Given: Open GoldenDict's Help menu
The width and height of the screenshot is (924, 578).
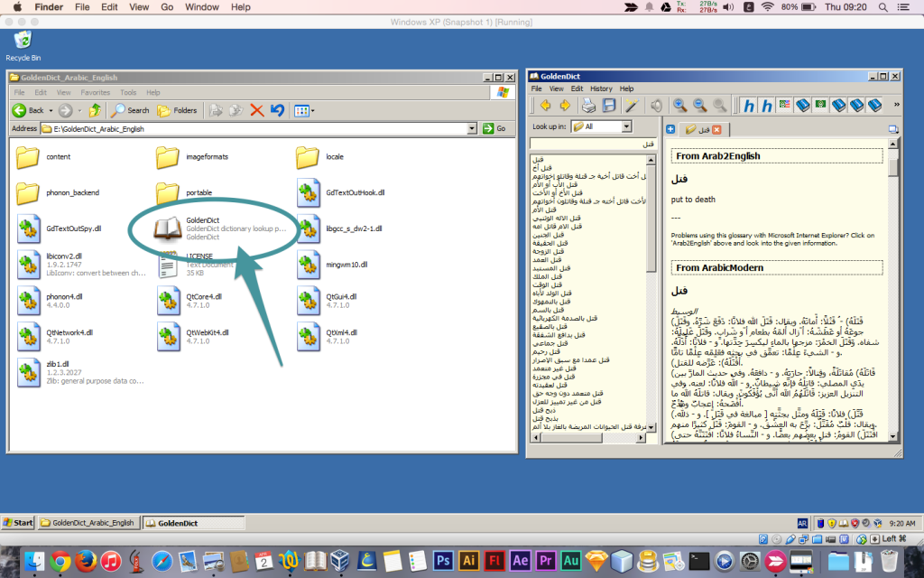Looking at the screenshot, I should (626, 89).
